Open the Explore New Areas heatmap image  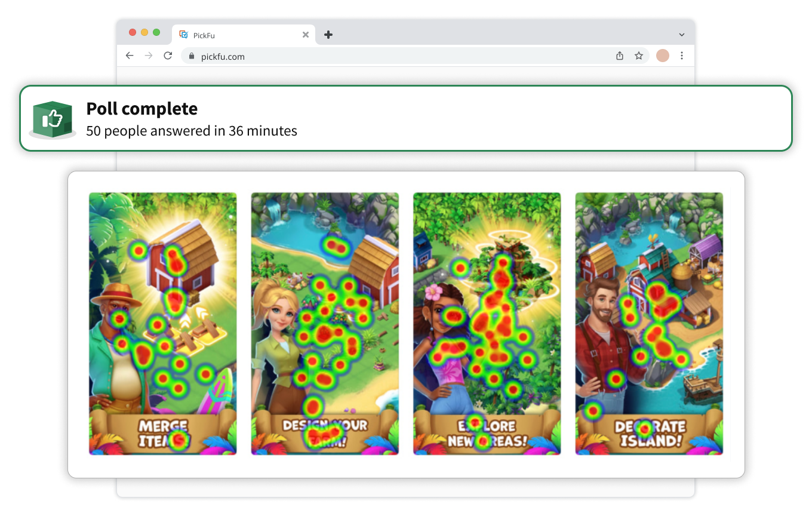tap(487, 324)
